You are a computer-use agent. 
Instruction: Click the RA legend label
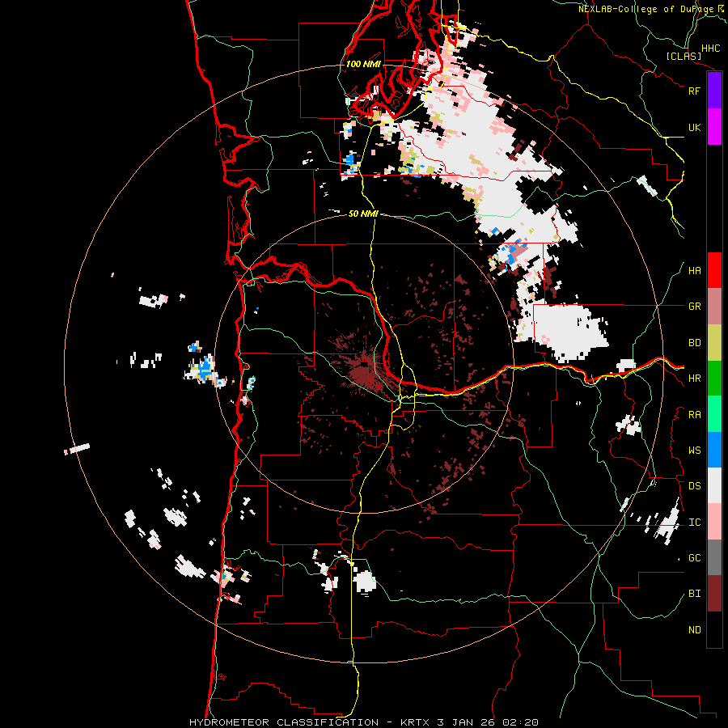coord(694,415)
